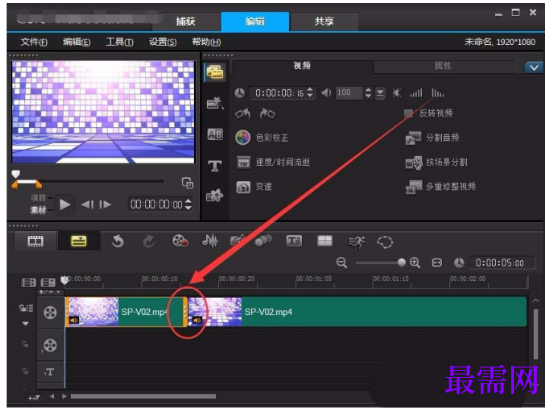Screen dimensions: 557x411
Task: Enlarge the preview window icon
Action: click(187, 183)
